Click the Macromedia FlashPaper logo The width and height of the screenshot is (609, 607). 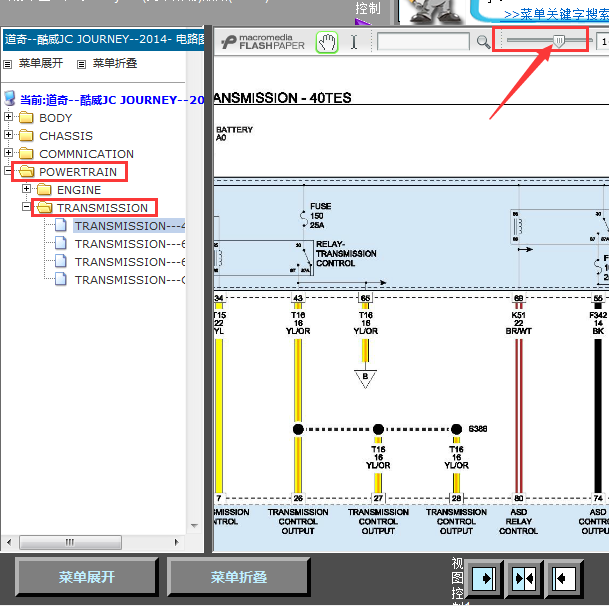click(x=263, y=42)
